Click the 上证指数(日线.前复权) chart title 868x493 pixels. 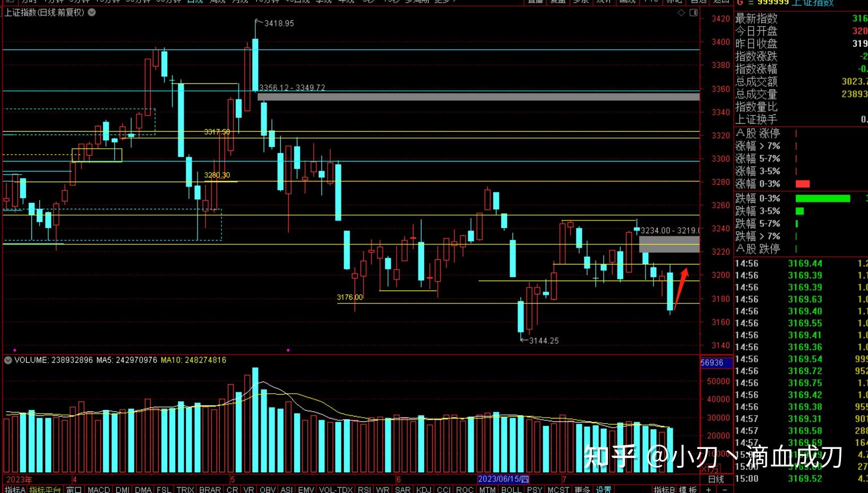click(x=45, y=12)
